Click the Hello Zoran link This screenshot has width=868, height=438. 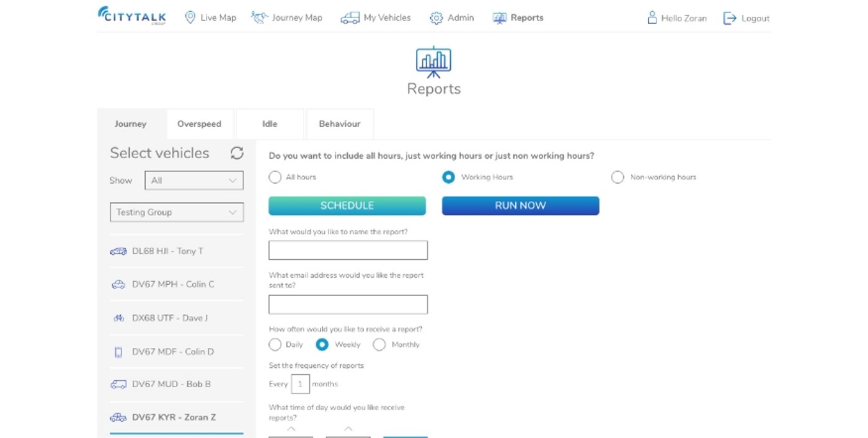pyautogui.click(x=676, y=18)
